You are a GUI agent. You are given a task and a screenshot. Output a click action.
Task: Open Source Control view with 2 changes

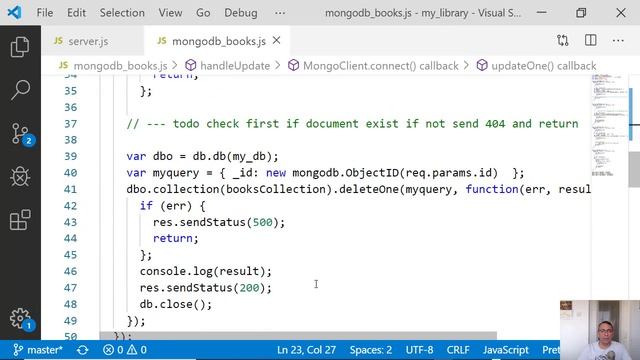[x=21, y=134]
